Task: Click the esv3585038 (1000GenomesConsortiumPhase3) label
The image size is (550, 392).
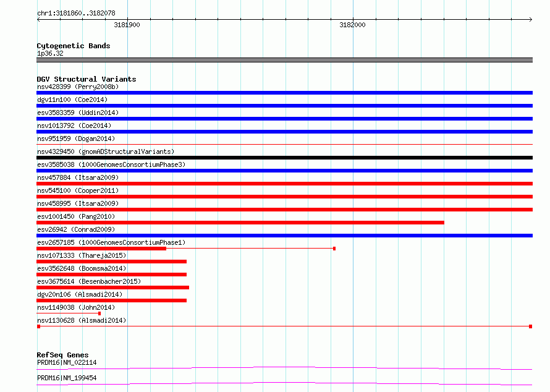Action: click(x=111, y=164)
